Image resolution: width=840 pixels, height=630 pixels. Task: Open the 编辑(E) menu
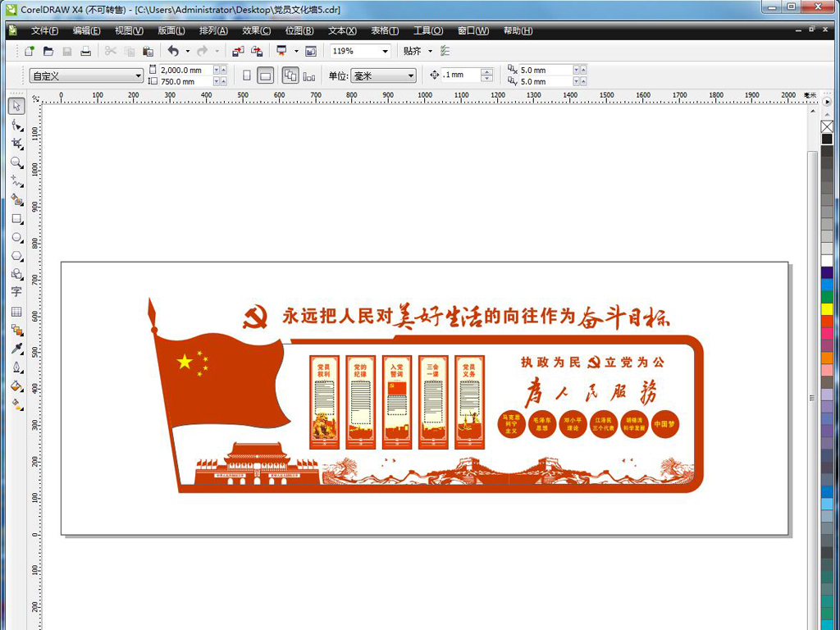tap(86, 30)
